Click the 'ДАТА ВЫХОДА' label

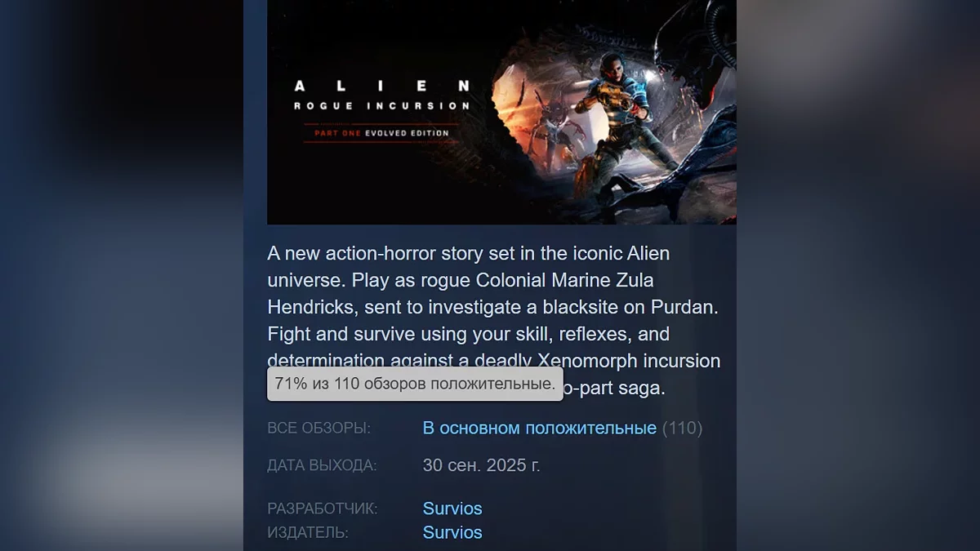click(322, 465)
